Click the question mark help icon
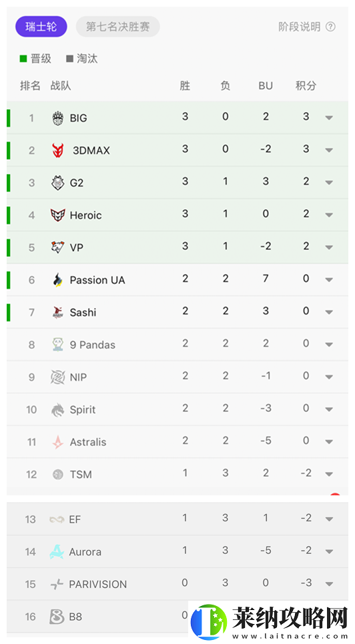This screenshot has height=644, width=355. click(330, 27)
